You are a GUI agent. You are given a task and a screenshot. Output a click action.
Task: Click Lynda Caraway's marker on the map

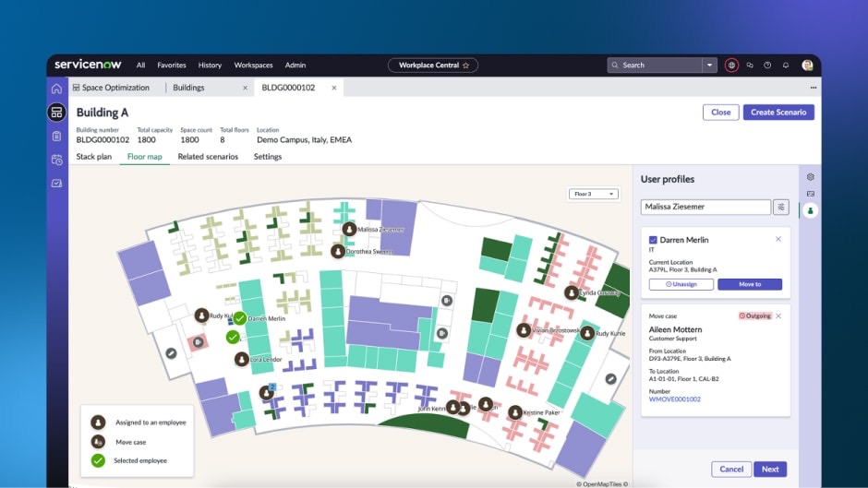pyautogui.click(x=572, y=292)
